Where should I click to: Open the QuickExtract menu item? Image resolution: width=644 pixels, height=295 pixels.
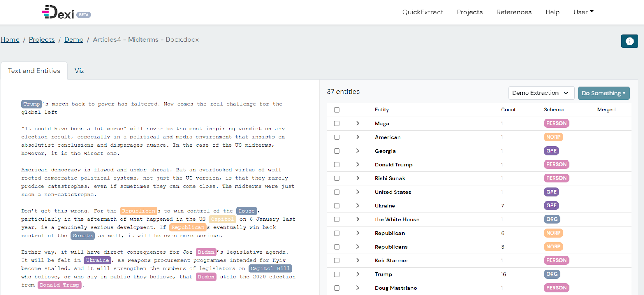click(x=422, y=12)
